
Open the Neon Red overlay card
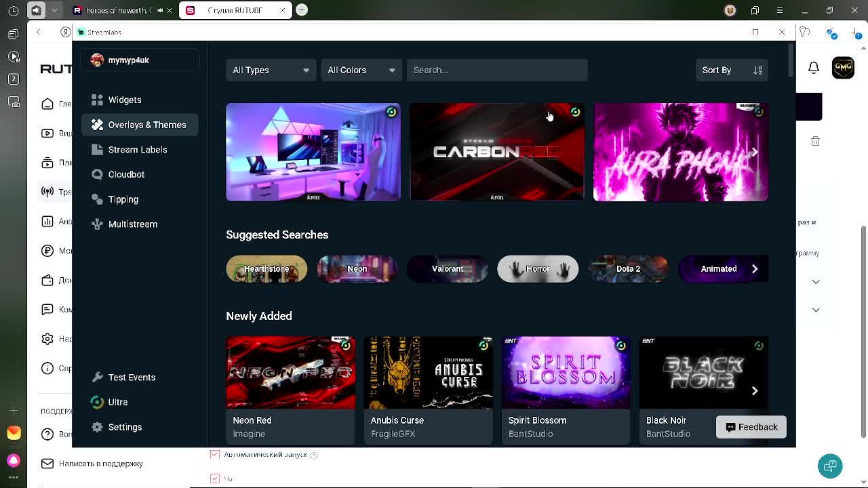[290, 390]
